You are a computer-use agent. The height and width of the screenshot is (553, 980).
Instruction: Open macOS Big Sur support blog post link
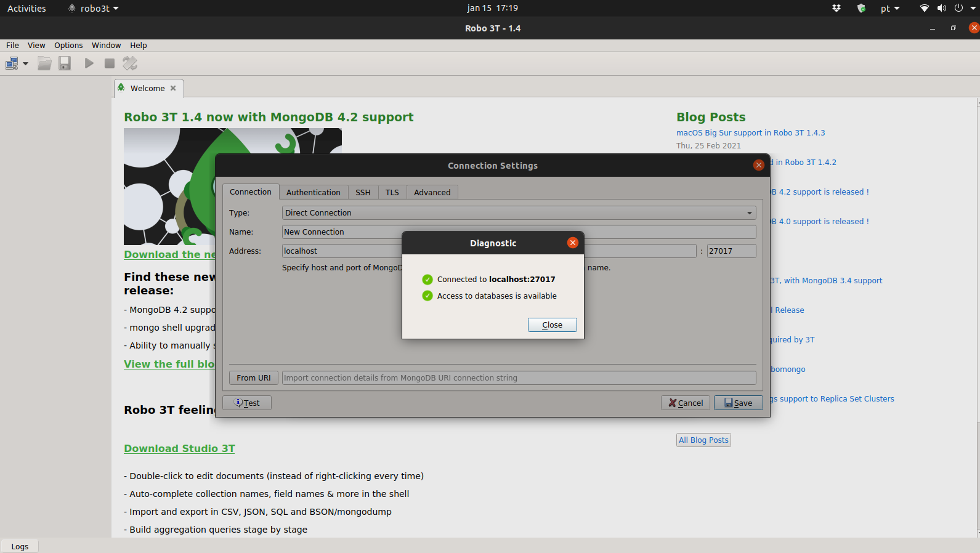tap(750, 132)
